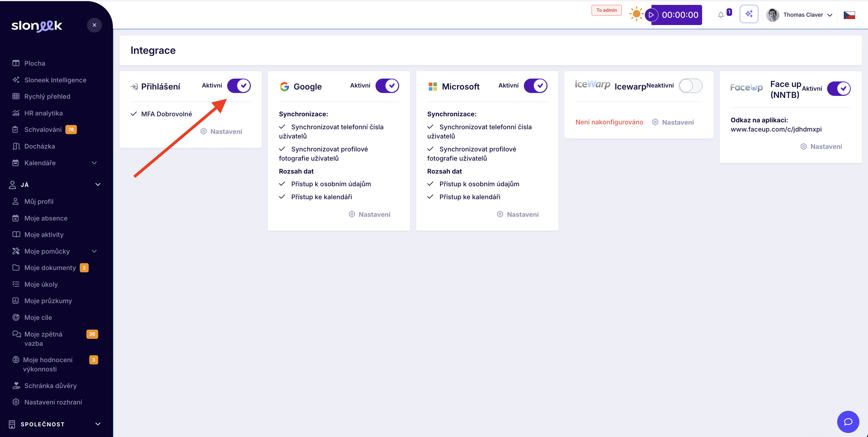Click Thomas Claver avatar photo
This screenshot has height=437, width=868.
[773, 15]
